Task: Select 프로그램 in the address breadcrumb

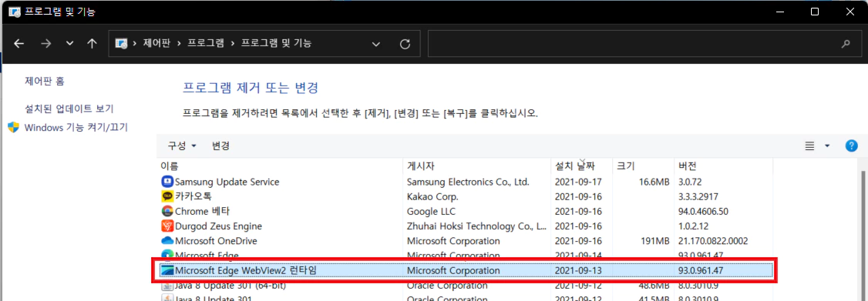Action: 205,44
